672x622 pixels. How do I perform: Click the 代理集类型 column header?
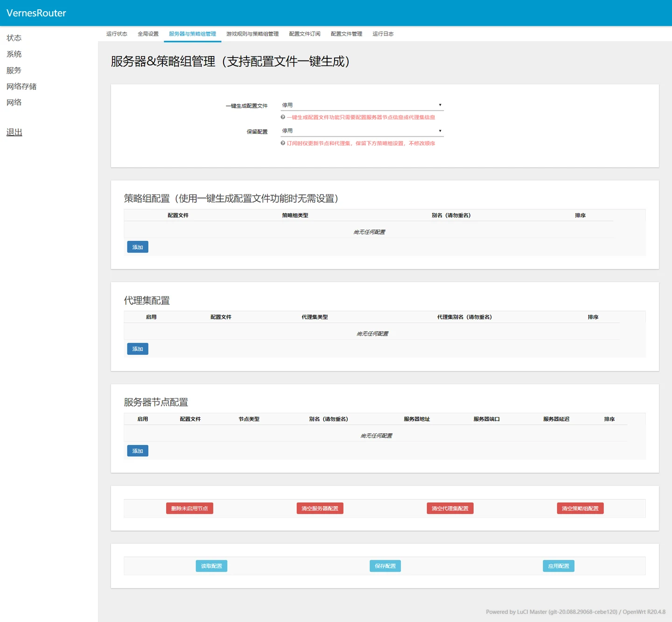[315, 317]
